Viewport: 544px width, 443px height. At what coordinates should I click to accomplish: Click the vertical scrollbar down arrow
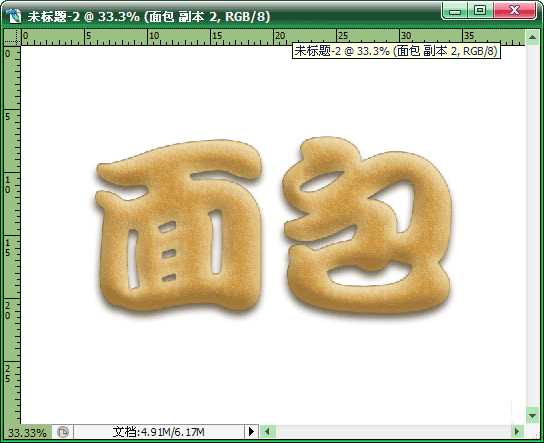[532, 415]
